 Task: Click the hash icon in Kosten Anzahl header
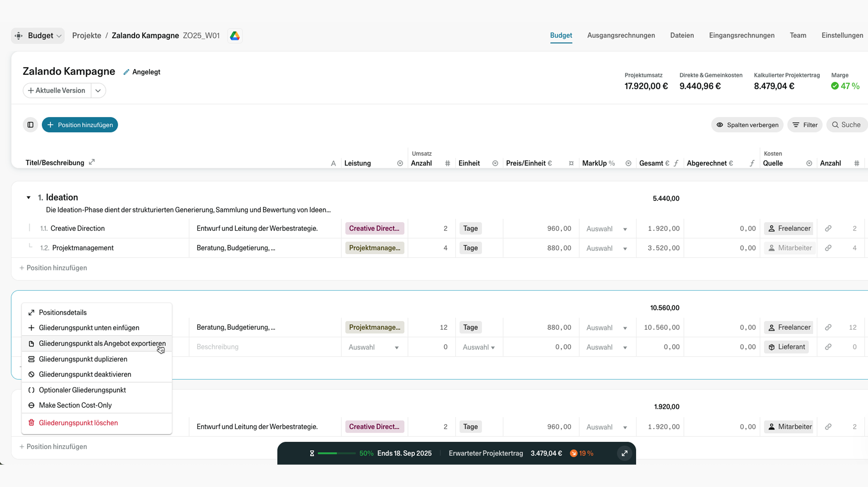857,163
